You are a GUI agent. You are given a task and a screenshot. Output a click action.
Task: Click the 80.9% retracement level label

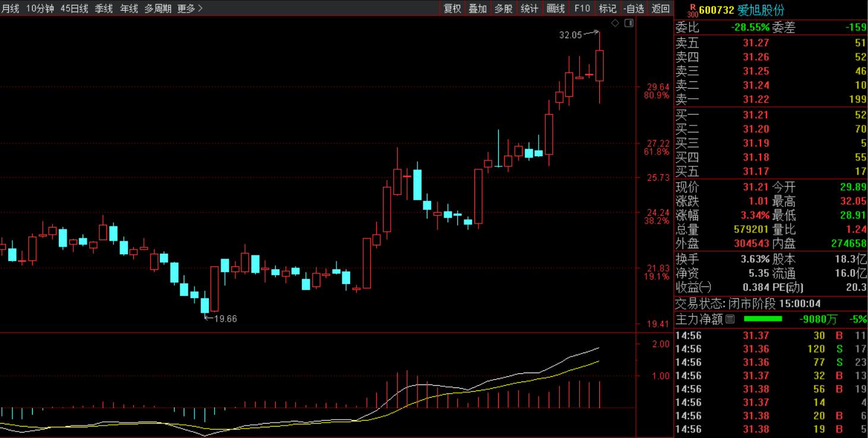656,95
